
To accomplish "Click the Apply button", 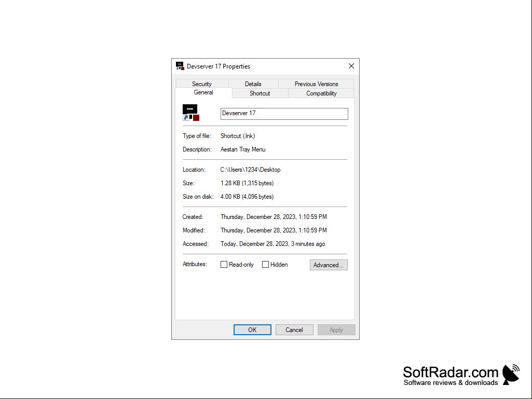I will (336, 330).
